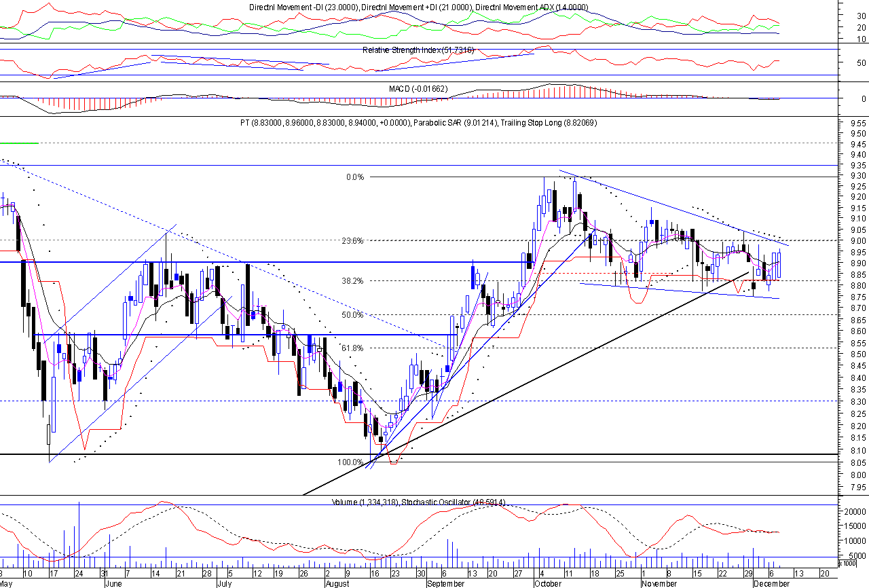Click the December month label

point(771,583)
